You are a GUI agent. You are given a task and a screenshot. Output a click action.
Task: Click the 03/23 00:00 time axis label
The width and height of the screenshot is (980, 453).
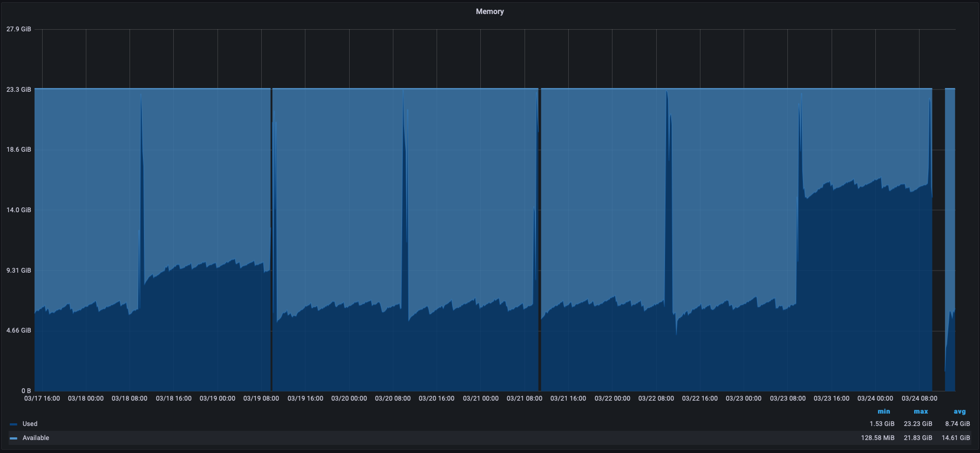coord(744,398)
